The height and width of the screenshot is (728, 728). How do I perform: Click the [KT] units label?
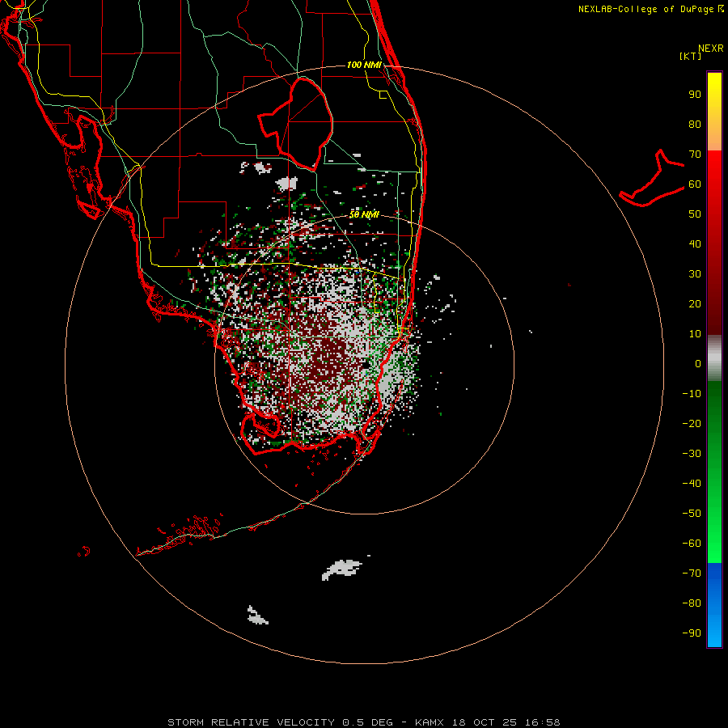coord(691,56)
